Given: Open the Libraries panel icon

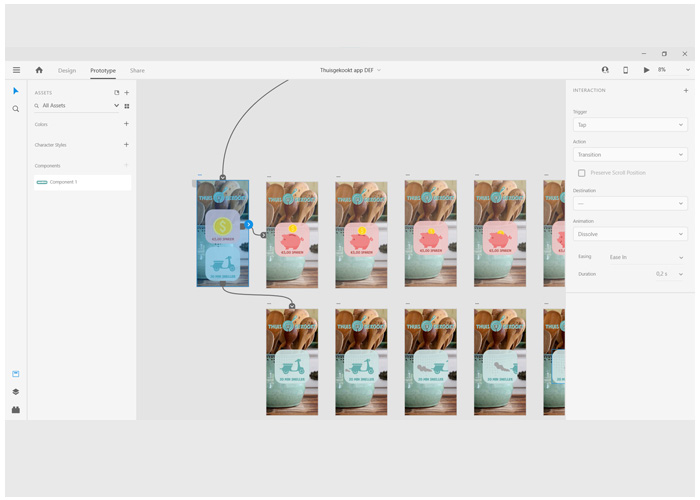Looking at the screenshot, I should pyautogui.click(x=16, y=374).
